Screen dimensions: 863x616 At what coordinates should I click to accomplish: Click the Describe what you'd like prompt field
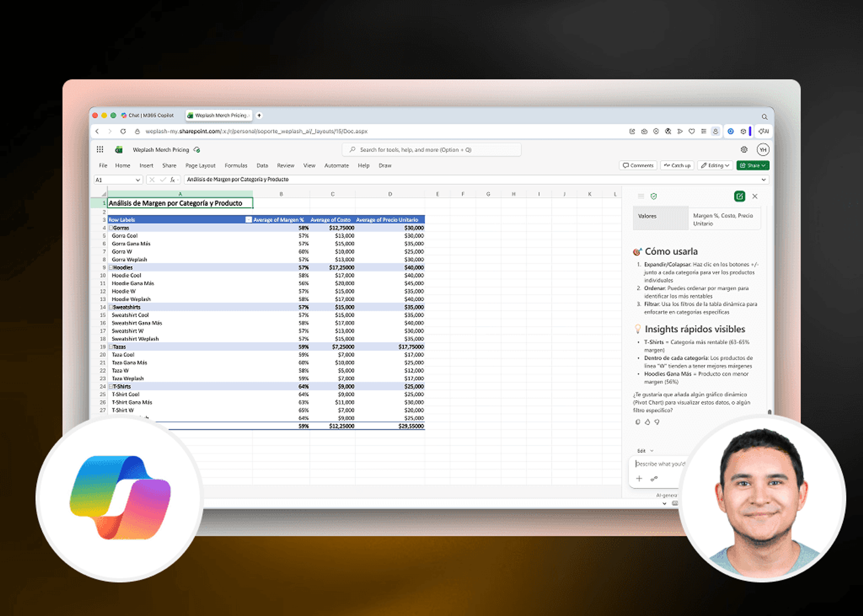click(660, 464)
